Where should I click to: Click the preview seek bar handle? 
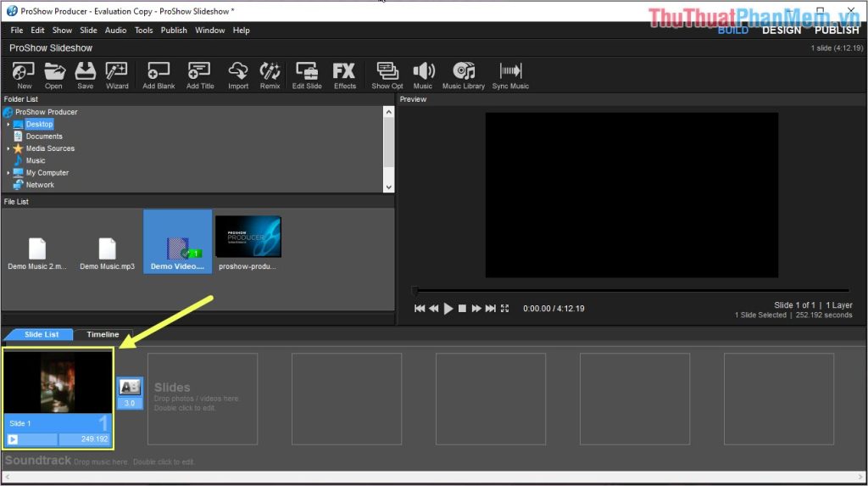pyautogui.click(x=415, y=290)
